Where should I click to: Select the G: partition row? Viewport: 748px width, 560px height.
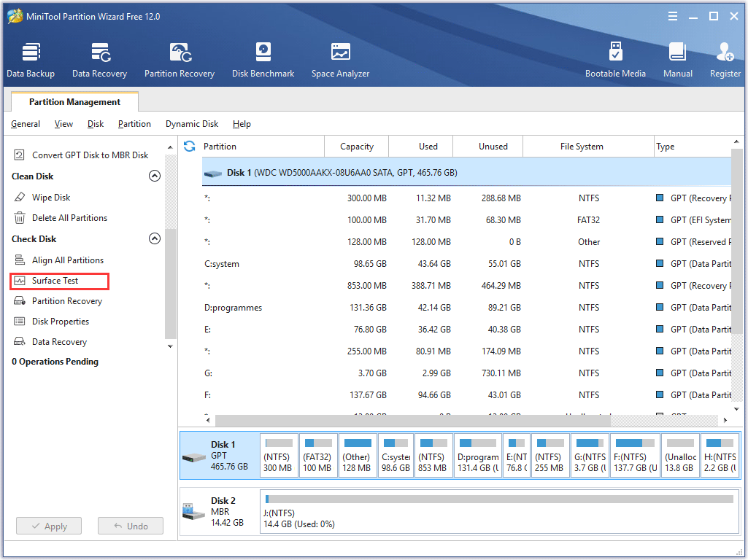[x=466, y=373]
